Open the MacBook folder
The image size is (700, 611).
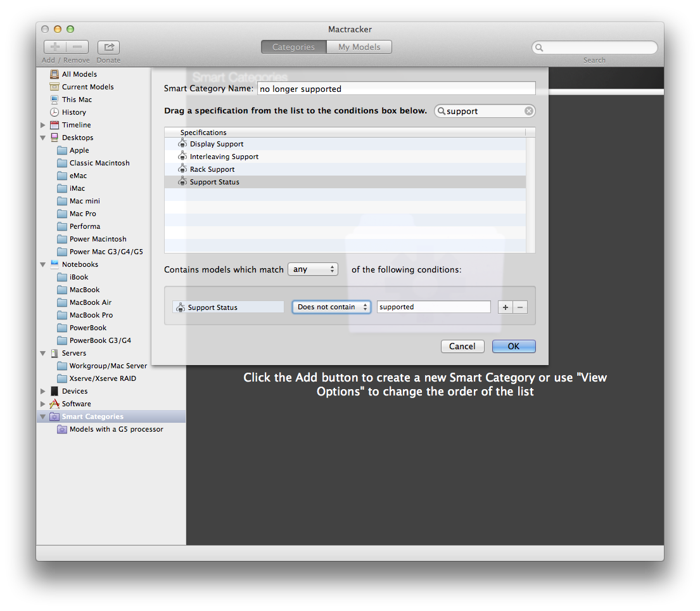79,290
